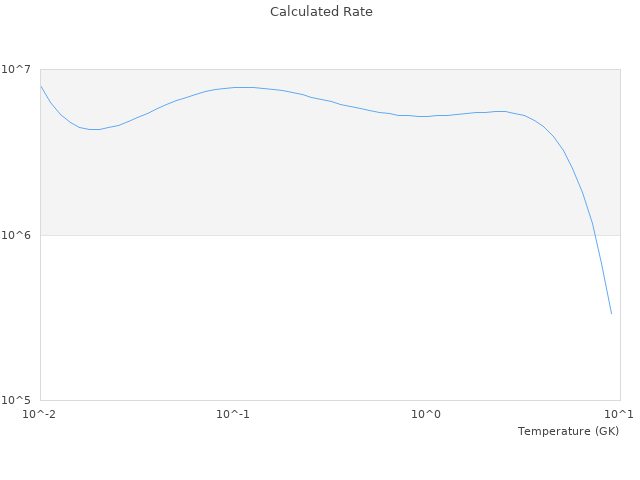This screenshot has height=480, width=640.
Task: Click the curve's local minimum near 10^-2
Action: (94, 129)
